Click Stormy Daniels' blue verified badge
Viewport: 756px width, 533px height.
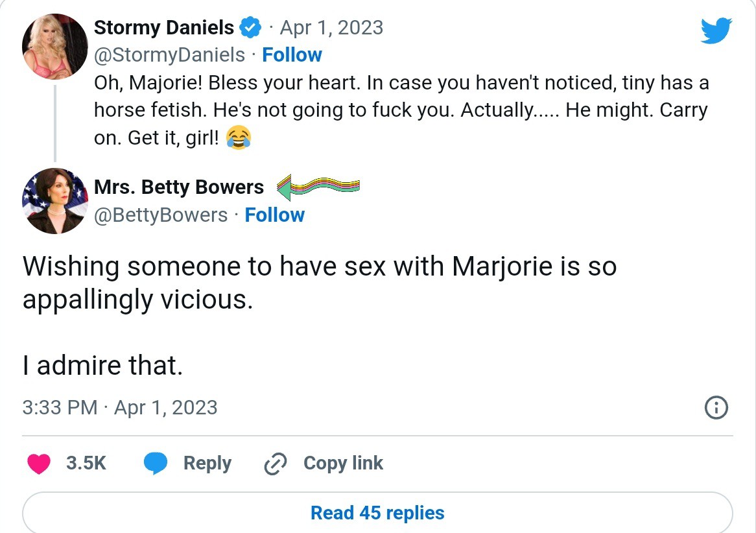coord(250,28)
